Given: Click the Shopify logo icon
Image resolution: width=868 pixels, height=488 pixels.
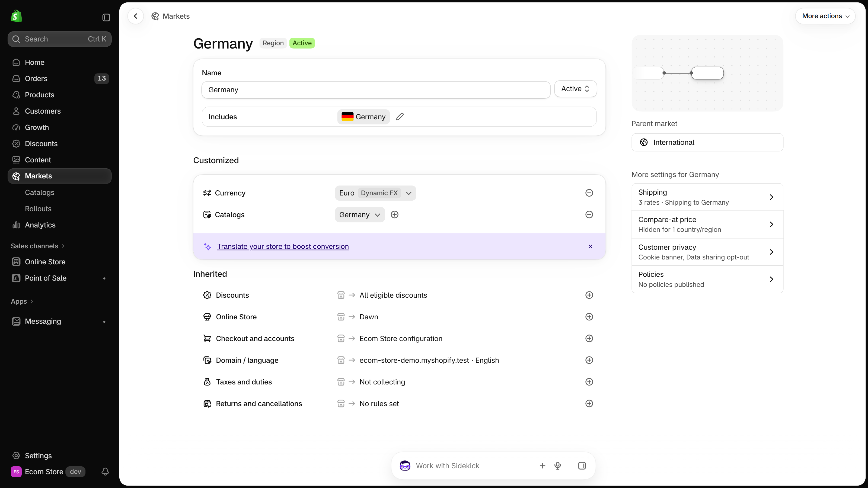Looking at the screenshot, I should (17, 16).
